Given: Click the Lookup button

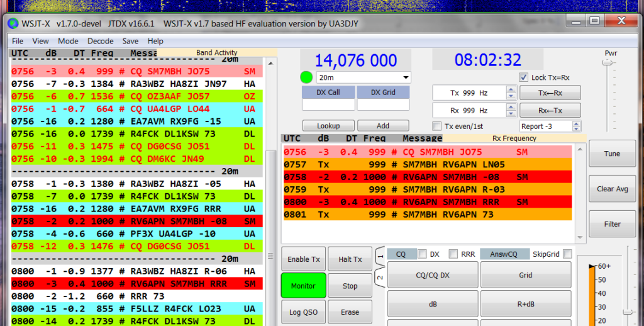Looking at the screenshot, I should tap(328, 125).
